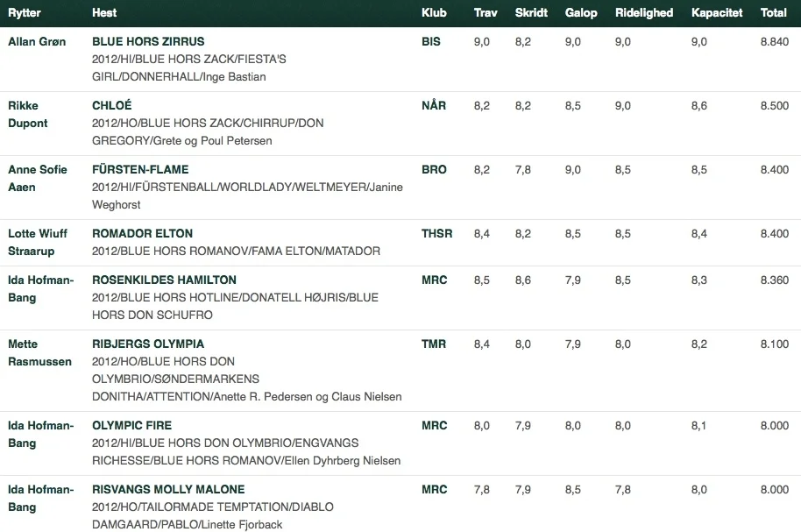Click Galop score 7,9 for RIBJERGS OLYMPIA

pyautogui.click(x=572, y=344)
